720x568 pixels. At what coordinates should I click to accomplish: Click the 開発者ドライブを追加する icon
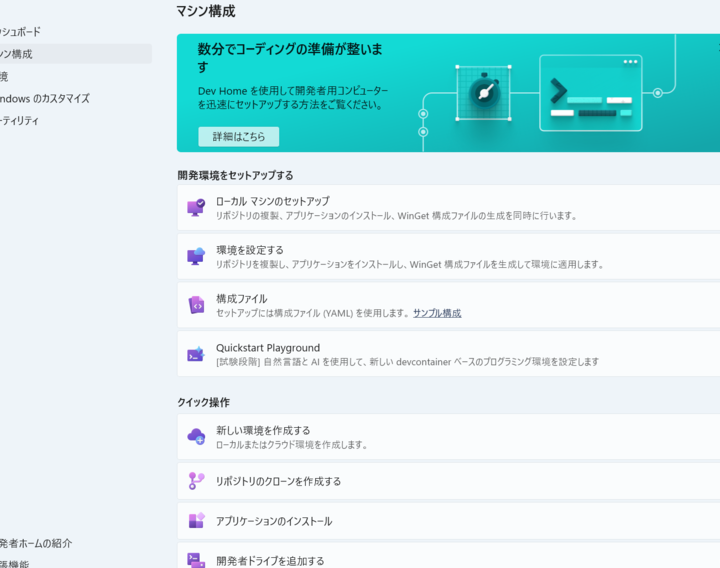tap(196, 560)
